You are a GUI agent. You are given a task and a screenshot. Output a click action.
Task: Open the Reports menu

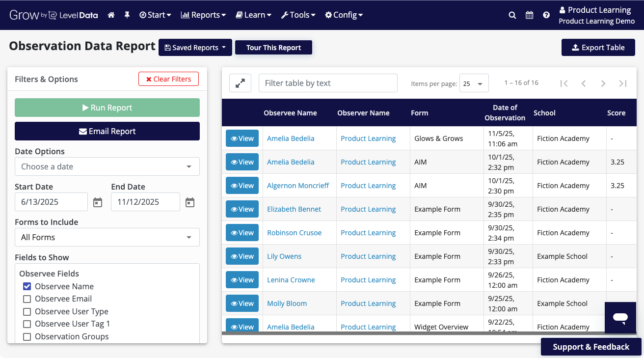[203, 15]
